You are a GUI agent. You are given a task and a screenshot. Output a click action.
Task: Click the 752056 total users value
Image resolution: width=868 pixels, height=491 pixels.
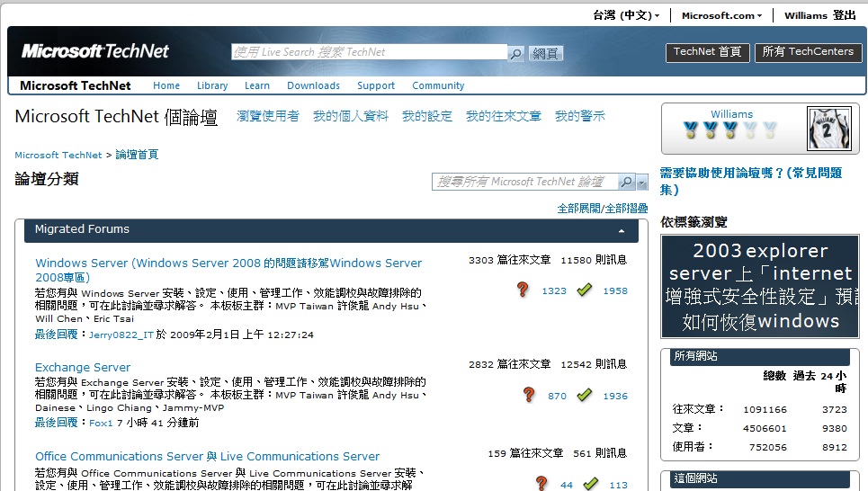768,447
